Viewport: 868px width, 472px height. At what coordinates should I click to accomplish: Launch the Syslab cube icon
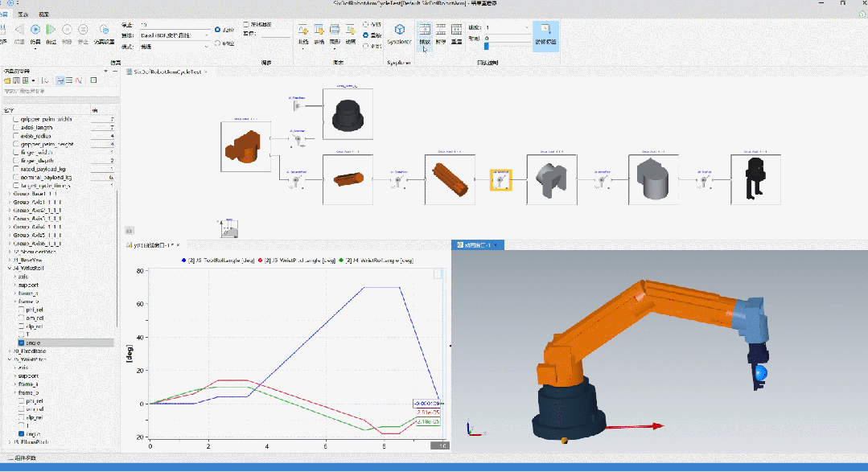pyautogui.click(x=399, y=29)
